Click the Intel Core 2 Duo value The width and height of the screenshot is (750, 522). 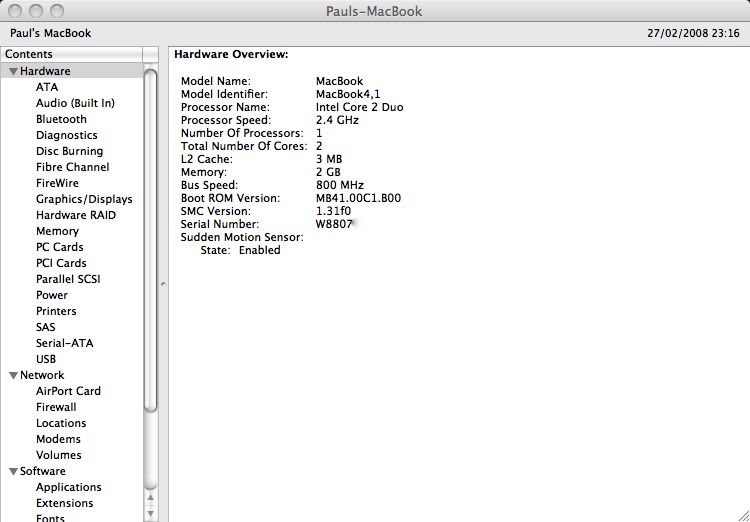coord(360,107)
